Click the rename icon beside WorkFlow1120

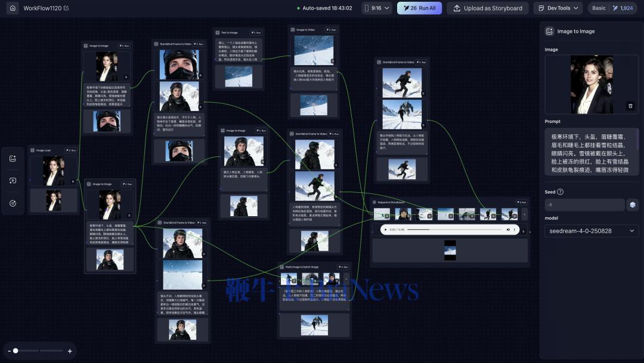[x=66, y=8]
